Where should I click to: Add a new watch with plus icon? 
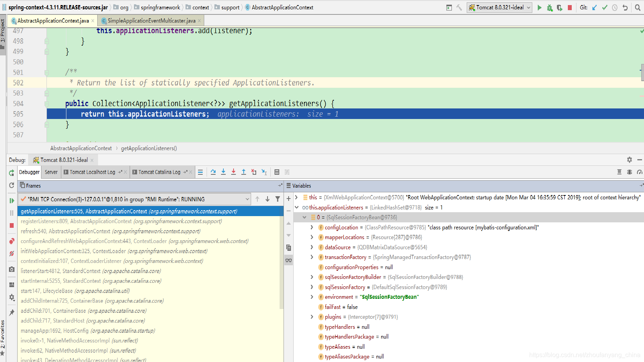click(x=289, y=199)
